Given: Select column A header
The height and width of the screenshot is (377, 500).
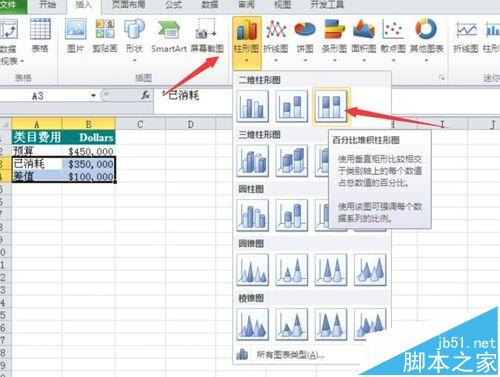Looking at the screenshot, I should [x=37, y=124].
